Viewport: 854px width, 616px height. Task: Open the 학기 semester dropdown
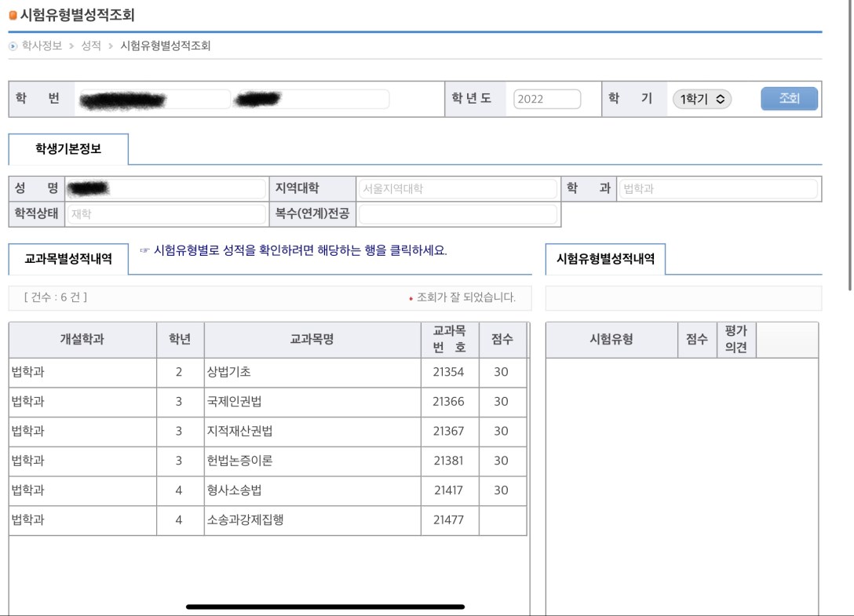(x=702, y=99)
